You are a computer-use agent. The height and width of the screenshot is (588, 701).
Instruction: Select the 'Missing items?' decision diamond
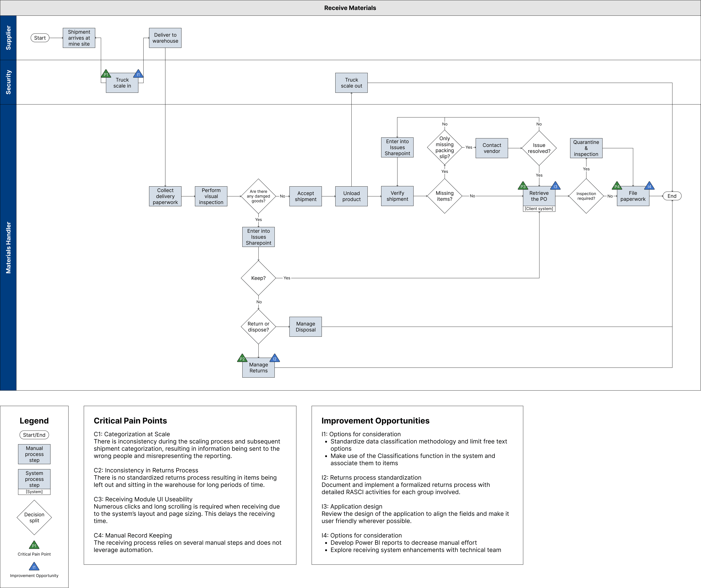(x=444, y=196)
